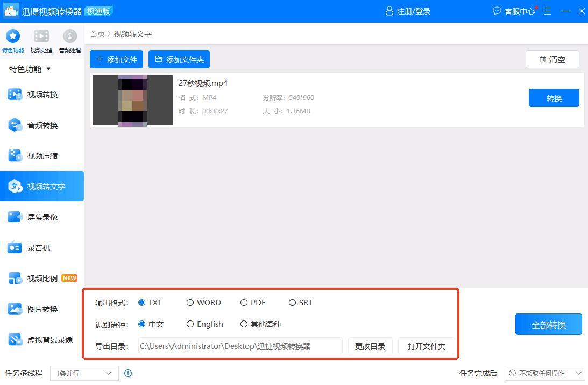
Task: Click the 导出目录 path input field
Action: (x=240, y=346)
